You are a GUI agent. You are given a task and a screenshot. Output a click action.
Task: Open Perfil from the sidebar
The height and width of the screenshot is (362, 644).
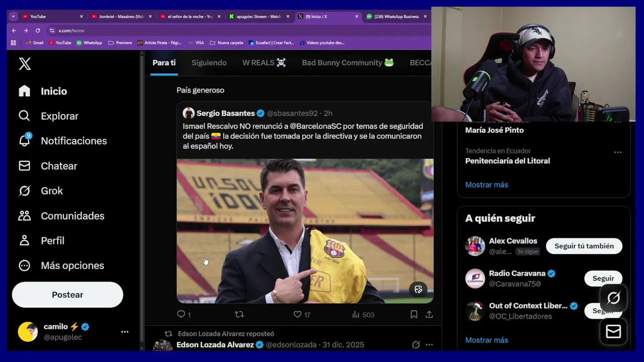[x=41, y=241]
